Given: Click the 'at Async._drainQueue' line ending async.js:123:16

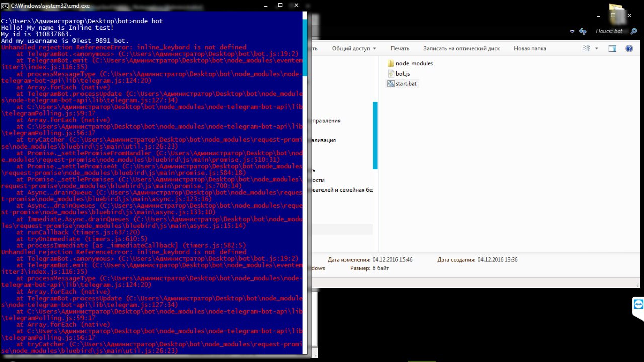Looking at the screenshot, I should click(x=151, y=195).
